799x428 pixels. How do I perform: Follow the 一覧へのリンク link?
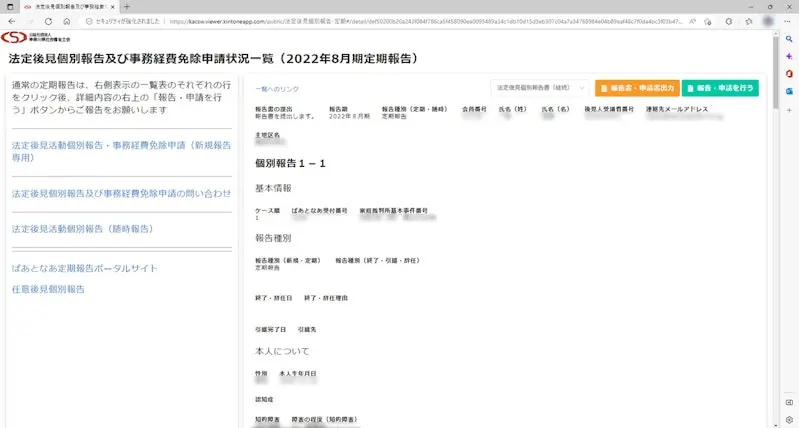point(277,89)
